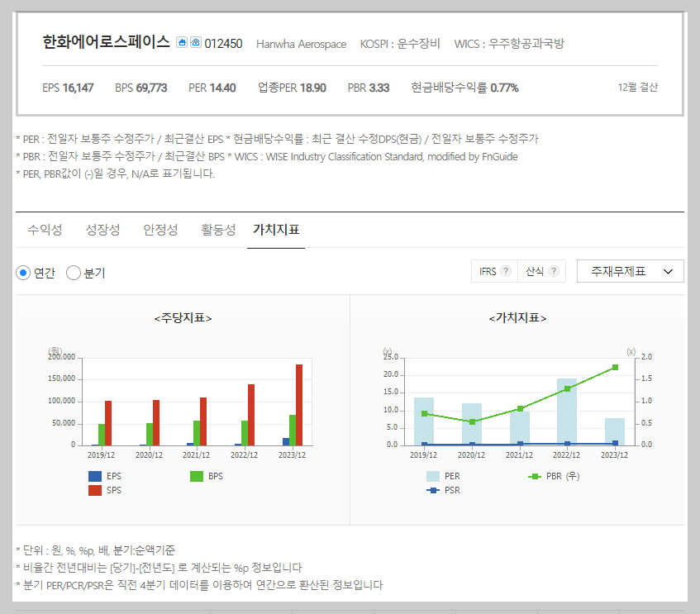Click the Hanwha Aerospace English name
Image resolution: width=700 pixels, height=614 pixels.
tap(302, 44)
